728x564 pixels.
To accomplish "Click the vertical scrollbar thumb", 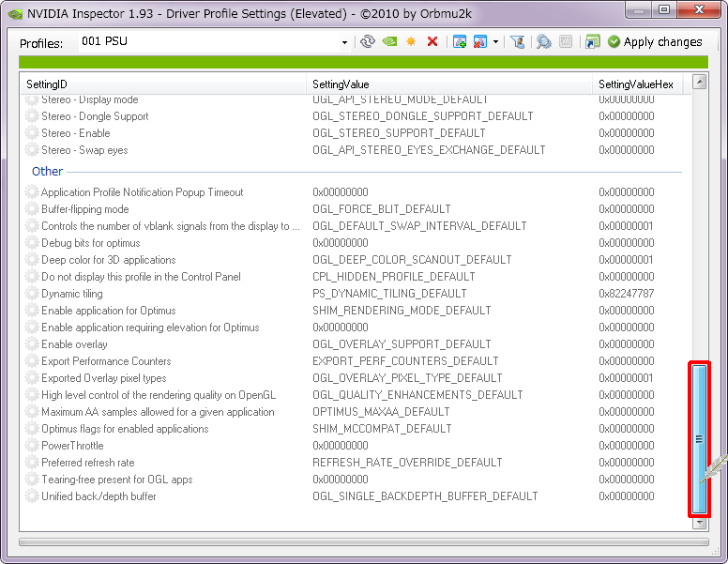I will click(699, 438).
